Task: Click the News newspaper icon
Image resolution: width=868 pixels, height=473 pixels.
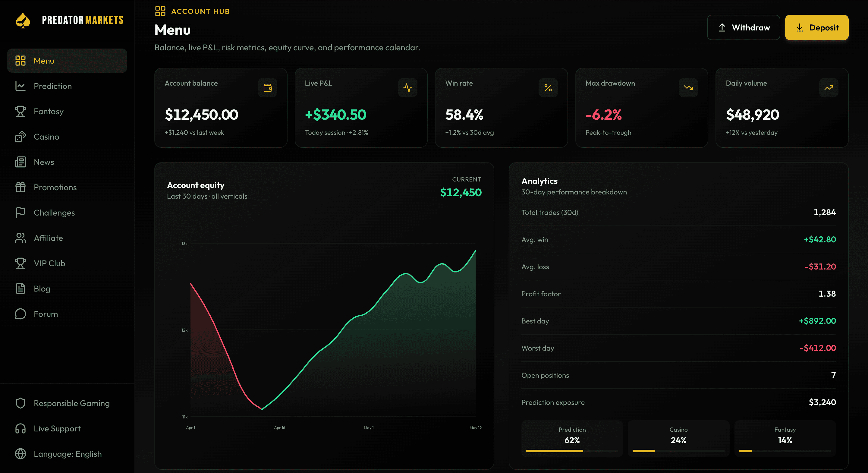Action: coord(20,162)
